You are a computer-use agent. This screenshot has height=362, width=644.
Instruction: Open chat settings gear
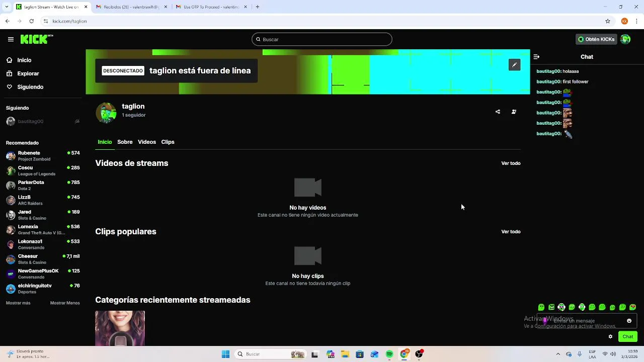610,336
